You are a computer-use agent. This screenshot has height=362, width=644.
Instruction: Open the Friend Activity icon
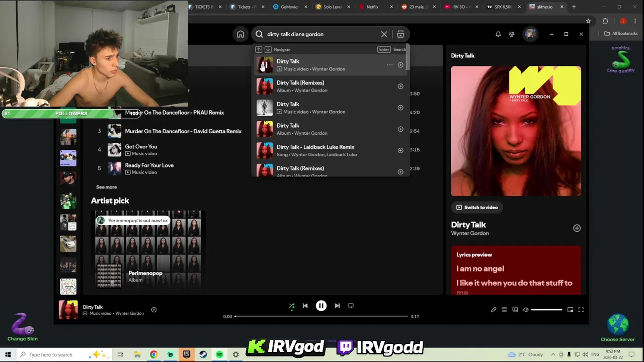[512, 34]
